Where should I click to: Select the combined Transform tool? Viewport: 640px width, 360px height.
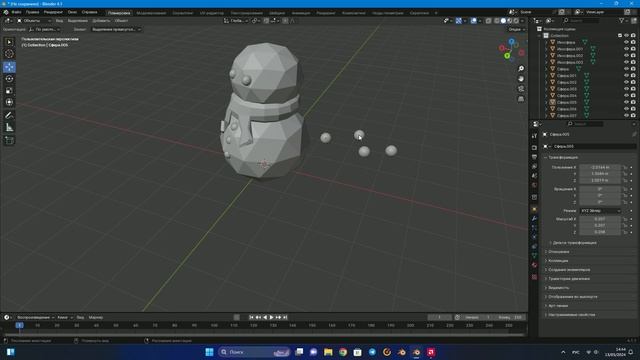click(9, 102)
